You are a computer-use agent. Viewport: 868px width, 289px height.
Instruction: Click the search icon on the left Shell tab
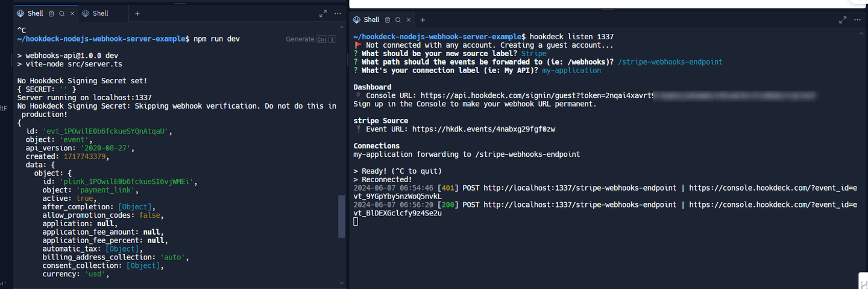(61, 13)
